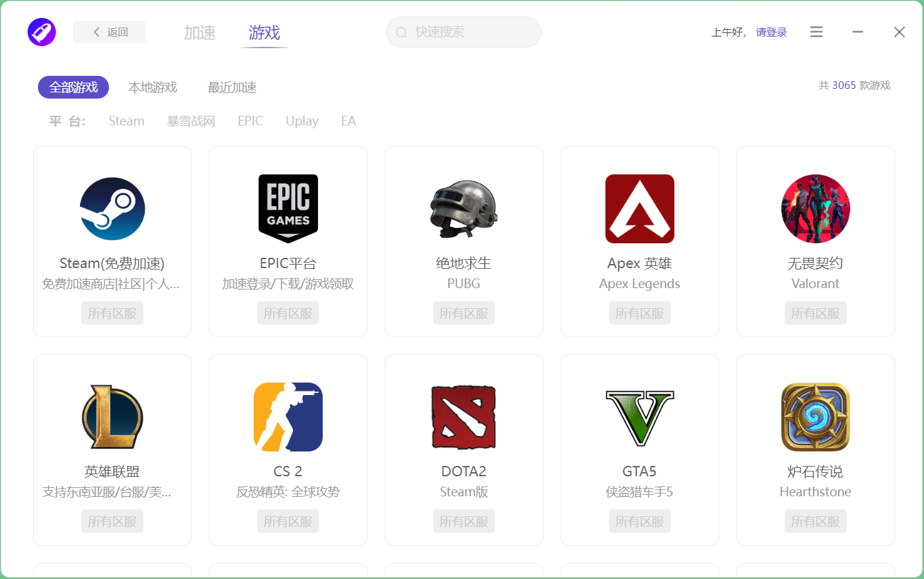Click the Epic Games logo icon

(288, 208)
